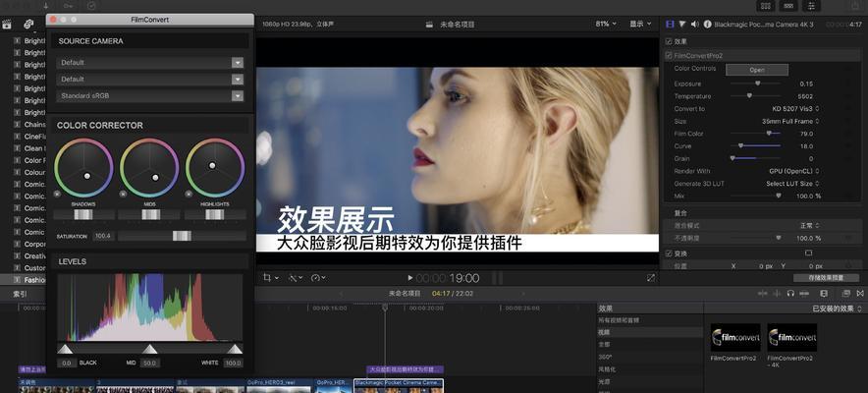The height and width of the screenshot is (393, 868).
Task: Adjust the Temperature slider in inspector
Action: tap(756, 96)
